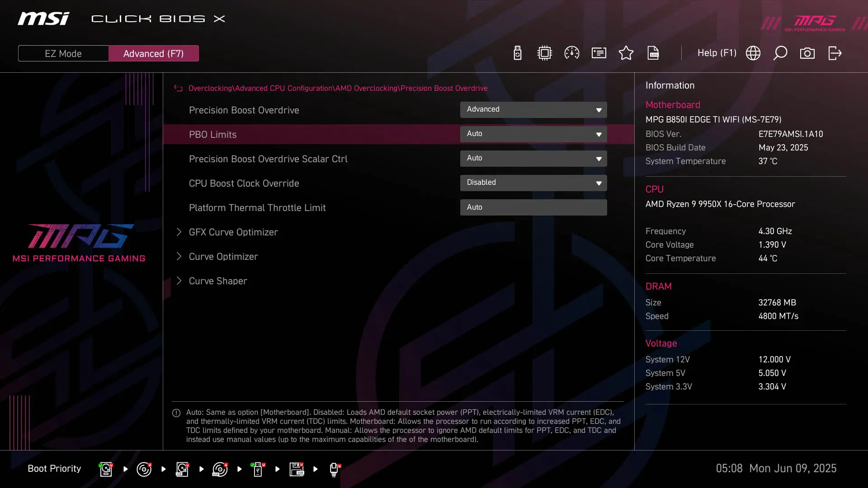The height and width of the screenshot is (488, 868).
Task: Select the Precision Boost Overdrive row label
Action: (244, 110)
